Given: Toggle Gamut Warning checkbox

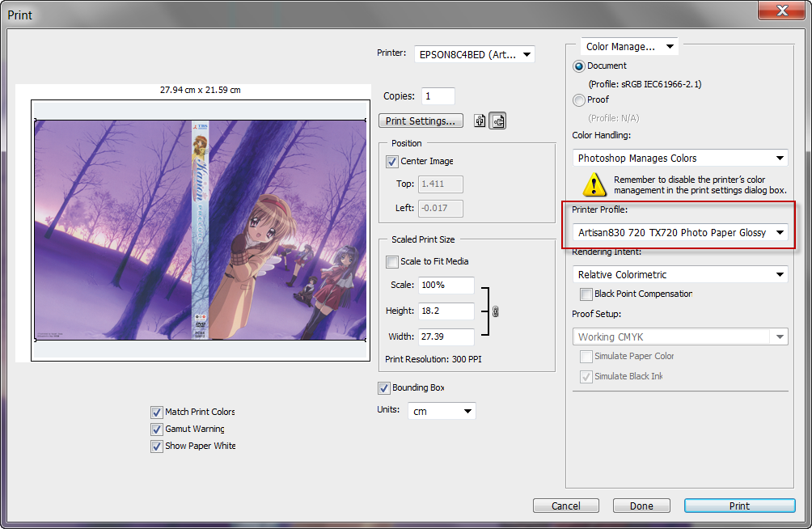Looking at the screenshot, I should [156, 429].
